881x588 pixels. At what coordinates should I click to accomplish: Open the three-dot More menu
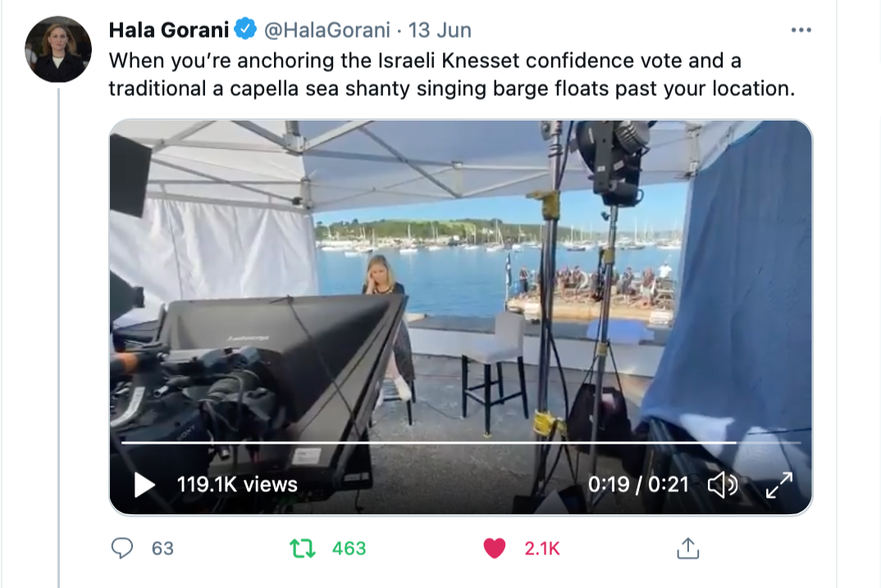(x=801, y=30)
